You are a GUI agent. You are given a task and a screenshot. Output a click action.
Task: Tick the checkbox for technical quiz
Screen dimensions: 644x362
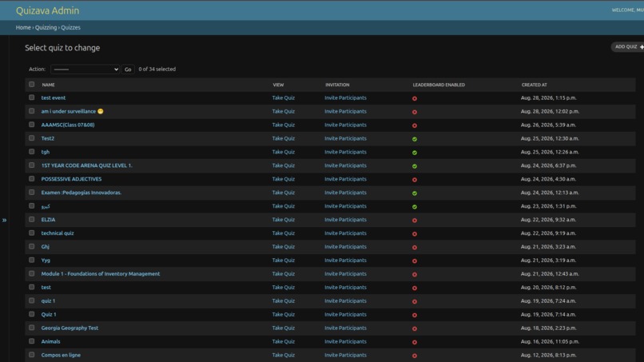pos(32,233)
